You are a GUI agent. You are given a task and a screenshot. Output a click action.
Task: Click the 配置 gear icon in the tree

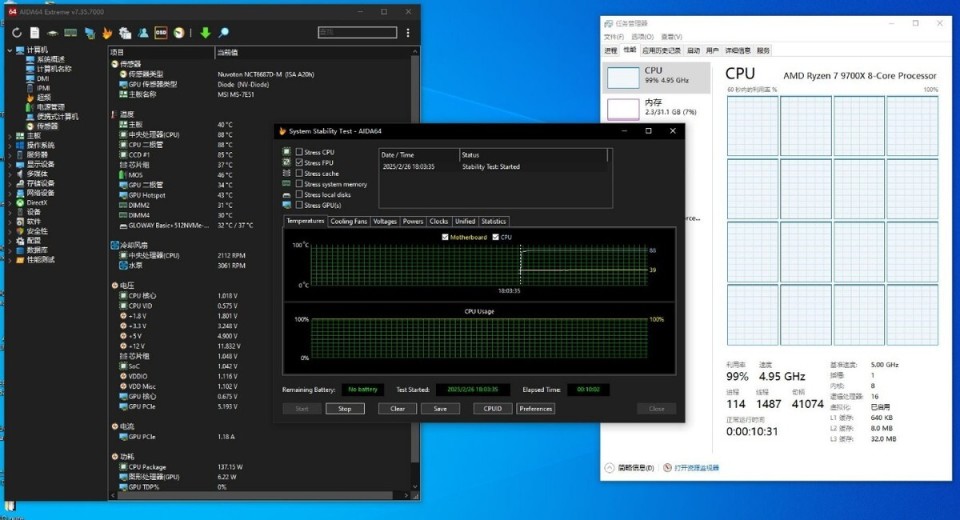point(20,241)
